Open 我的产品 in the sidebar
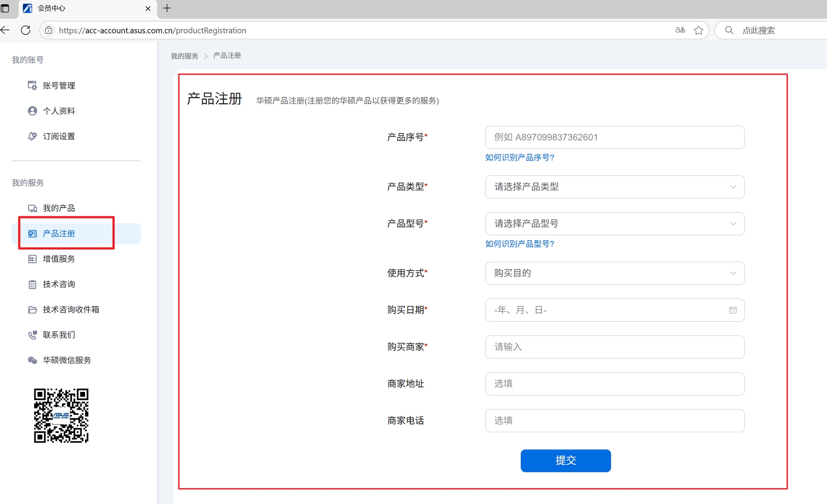The width and height of the screenshot is (827, 504). (x=59, y=208)
